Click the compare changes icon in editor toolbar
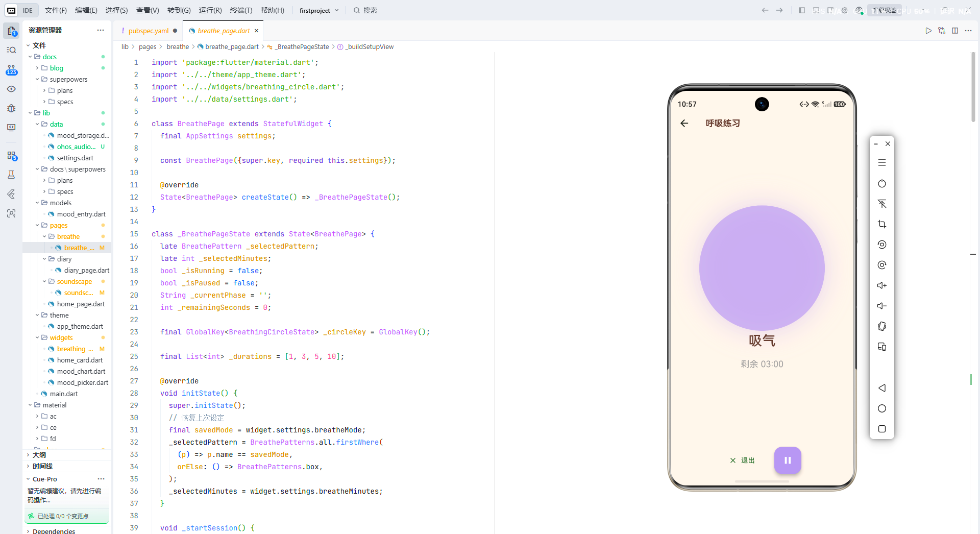Screen dimensions: 980x534 pyautogui.click(x=942, y=31)
